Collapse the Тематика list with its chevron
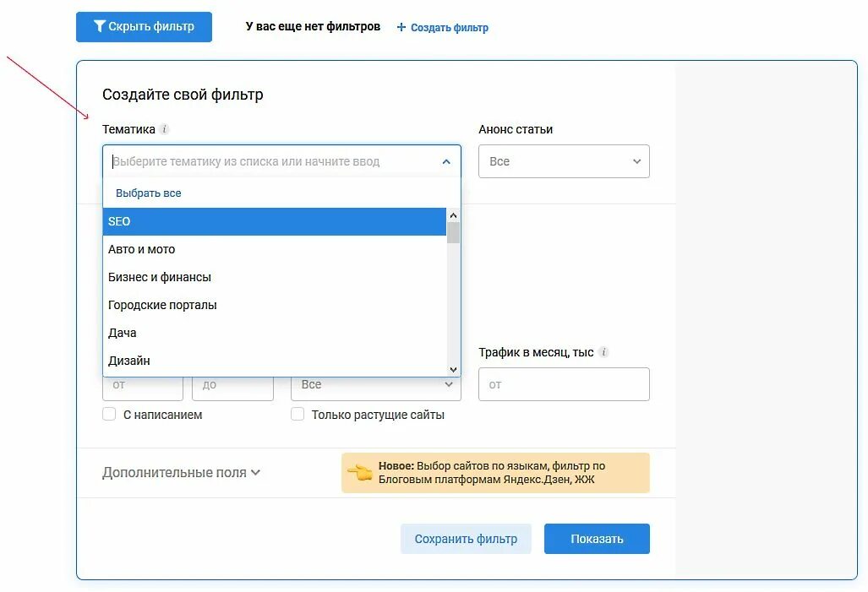This screenshot has width=868, height=592. coord(446,161)
